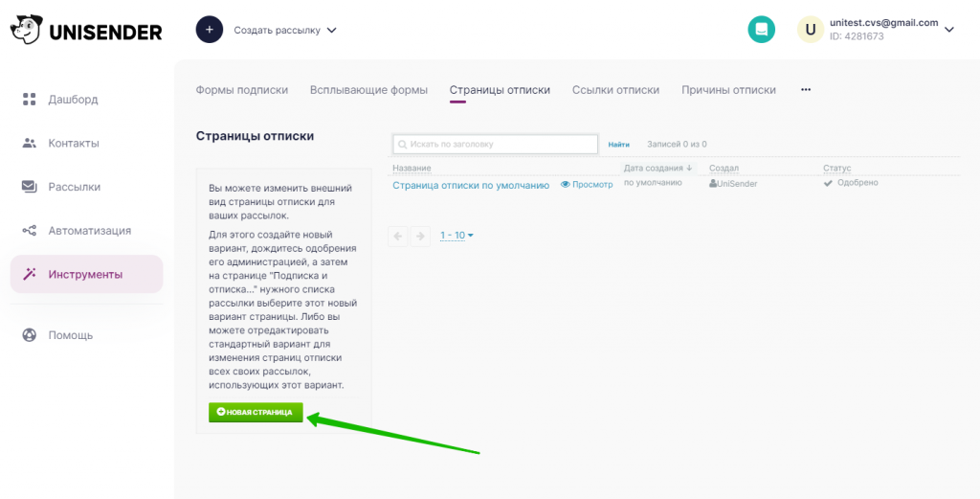The height and width of the screenshot is (499, 980).
Task: Select Инструменты in the sidebar
Action: [86, 274]
